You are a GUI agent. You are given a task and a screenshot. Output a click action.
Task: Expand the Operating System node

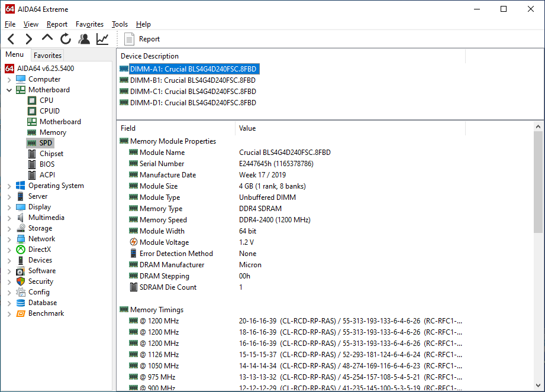pos(9,186)
